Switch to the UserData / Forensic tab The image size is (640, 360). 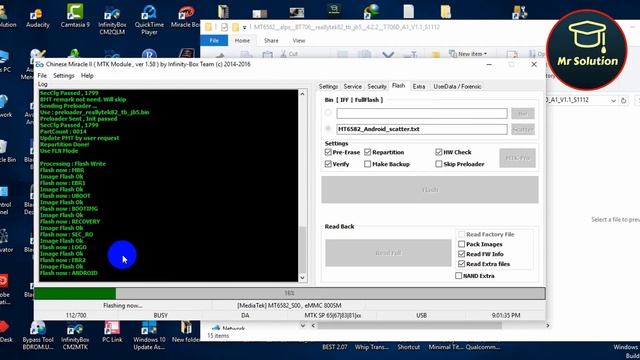click(457, 87)
